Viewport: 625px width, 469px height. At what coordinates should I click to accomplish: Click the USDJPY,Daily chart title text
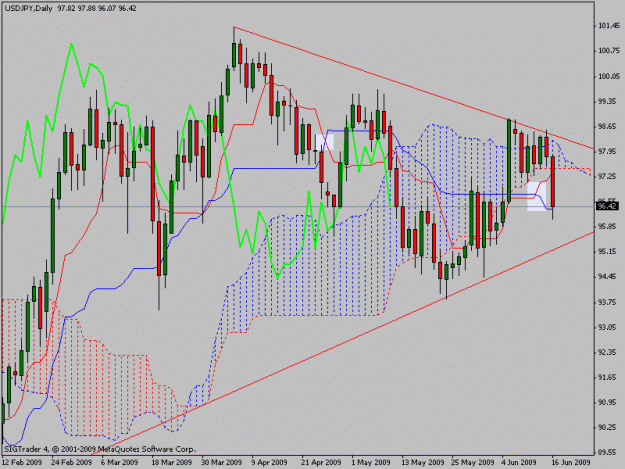click(x=28, y=8)
